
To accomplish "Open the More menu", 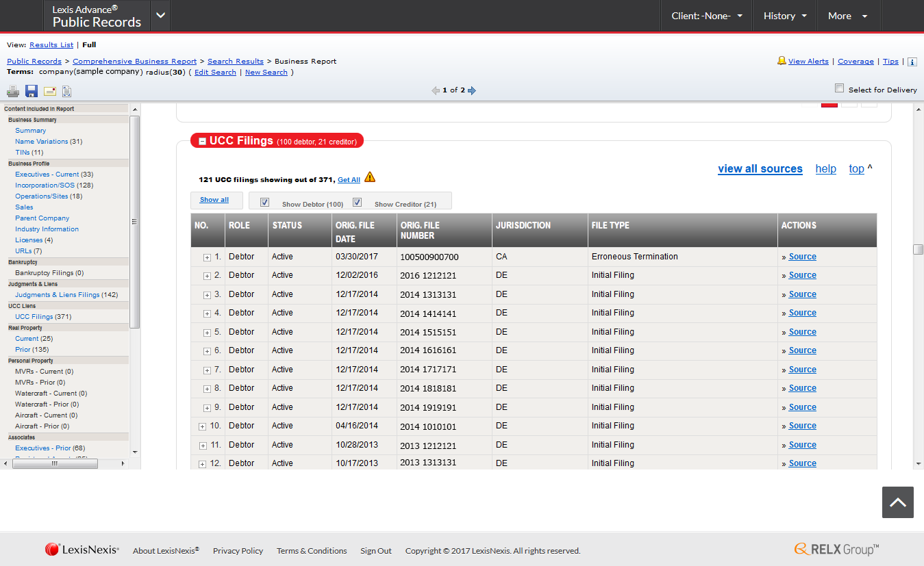I will (847, 16).
